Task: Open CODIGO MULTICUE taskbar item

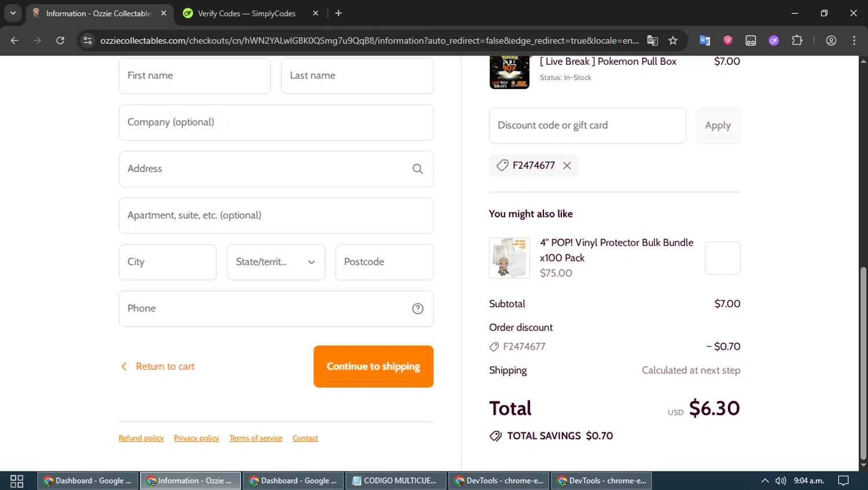Action: (x=396, y=481)
